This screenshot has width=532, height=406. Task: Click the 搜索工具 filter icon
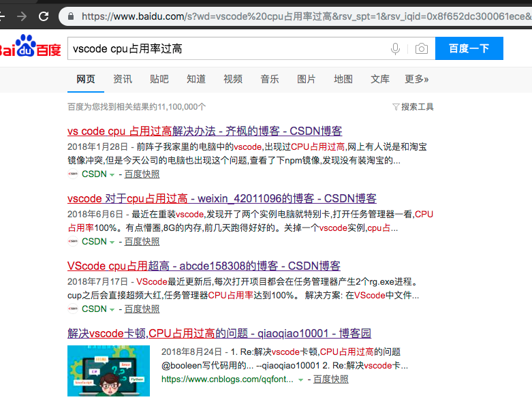coord(396,107)
